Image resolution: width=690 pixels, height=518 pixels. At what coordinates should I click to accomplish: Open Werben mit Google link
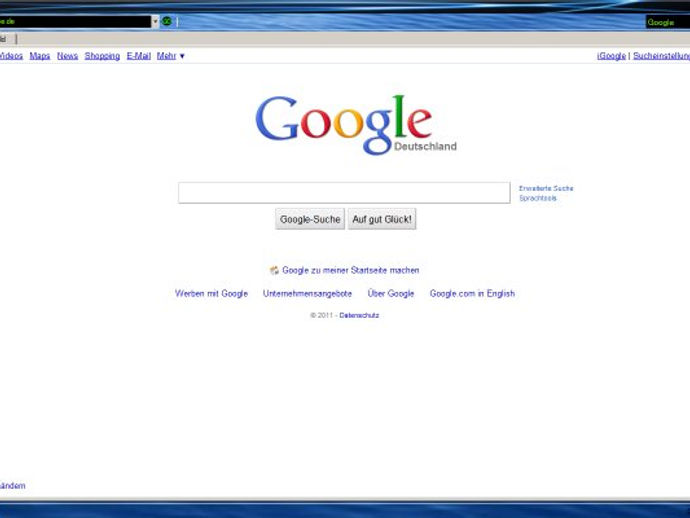pos(211,294)
